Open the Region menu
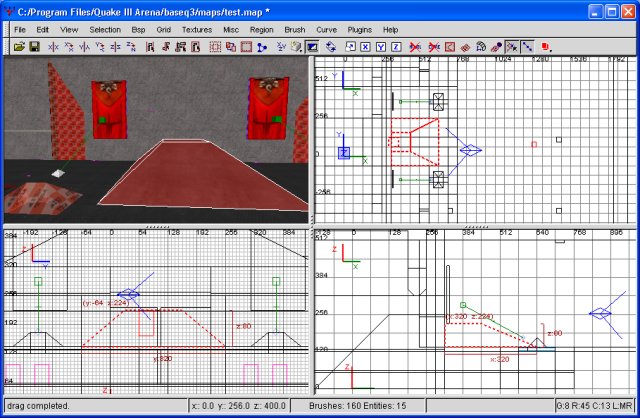 pos(262,30)
